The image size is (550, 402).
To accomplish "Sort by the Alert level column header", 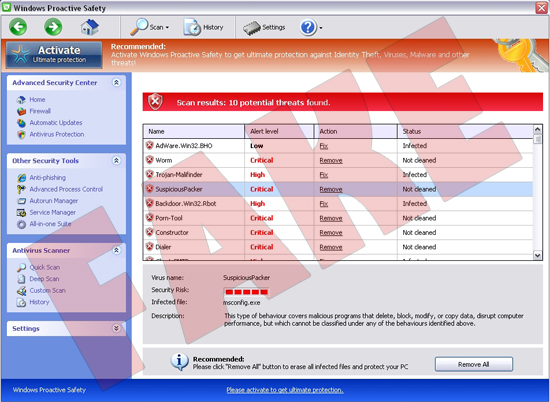I will pos(279,132).
